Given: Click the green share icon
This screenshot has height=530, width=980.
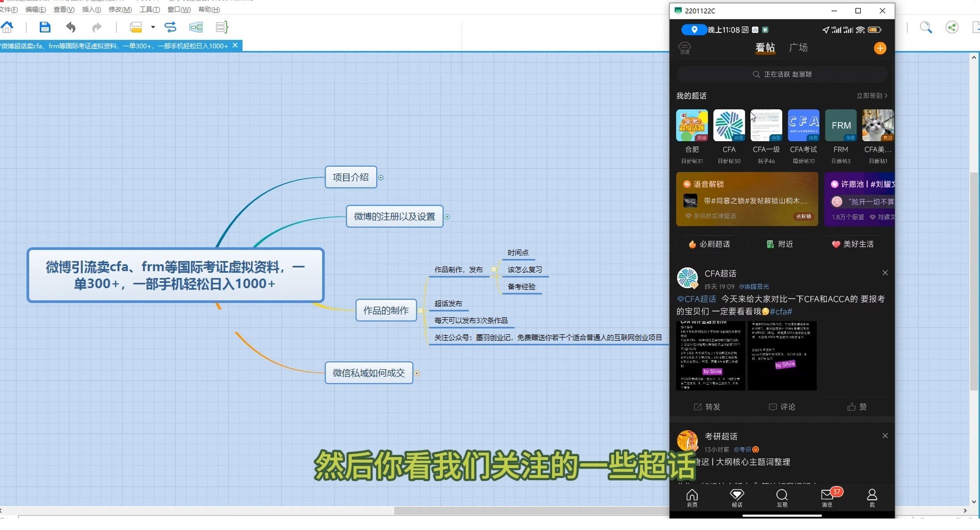Looking at the screenshot, I should tap(952, 27).
